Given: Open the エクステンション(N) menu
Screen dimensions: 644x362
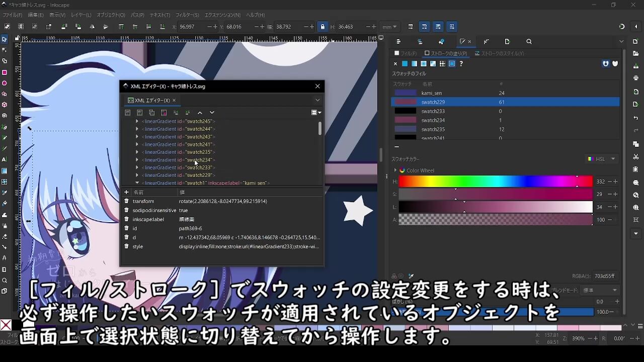Looking at the screenshot, I should coord(222,15).
